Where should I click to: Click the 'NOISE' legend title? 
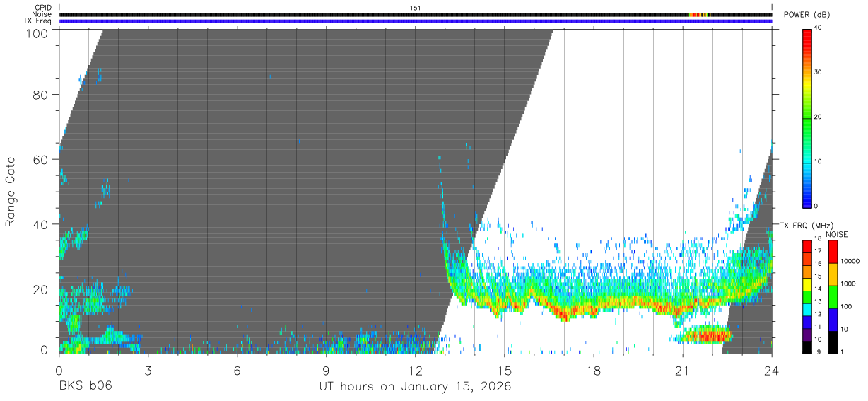835,234
